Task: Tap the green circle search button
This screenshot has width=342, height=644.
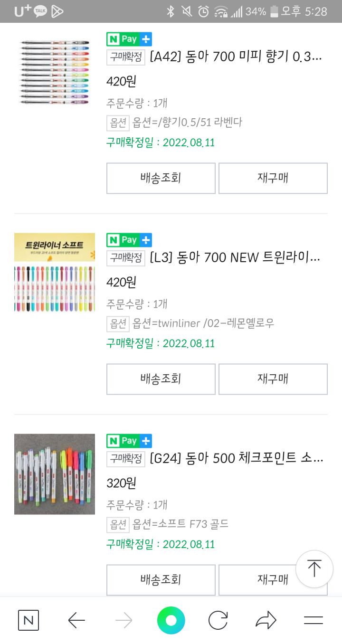Action: (171, 620)
